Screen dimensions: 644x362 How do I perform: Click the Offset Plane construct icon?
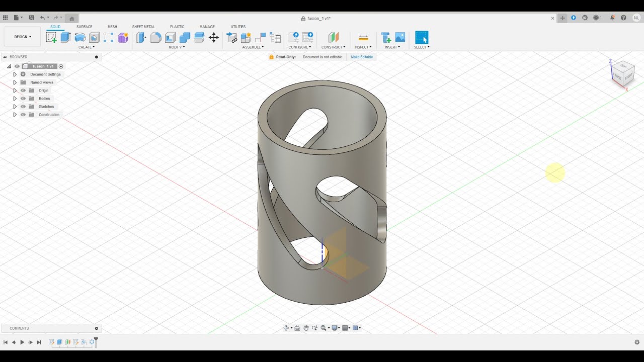334,37
